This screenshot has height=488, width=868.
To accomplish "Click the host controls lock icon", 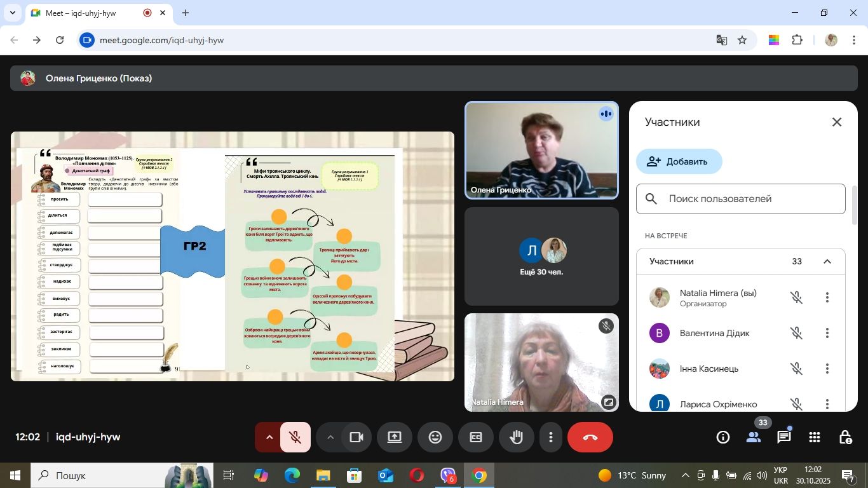I will [845, 437].
